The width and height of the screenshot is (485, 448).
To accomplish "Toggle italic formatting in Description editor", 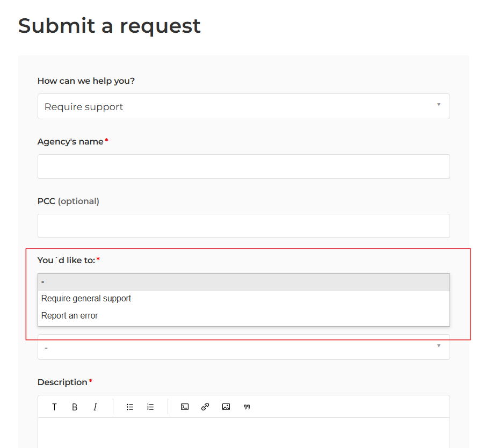I will coord(95,407).
